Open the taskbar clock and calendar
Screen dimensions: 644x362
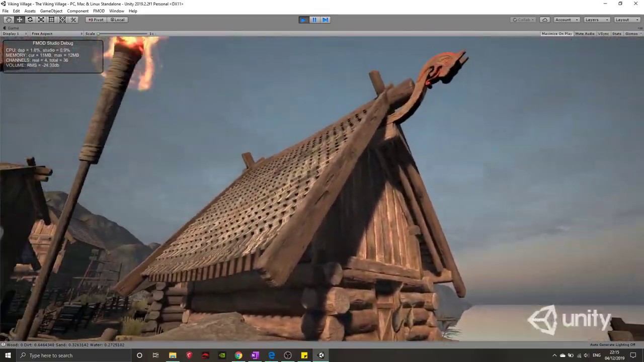614,355
